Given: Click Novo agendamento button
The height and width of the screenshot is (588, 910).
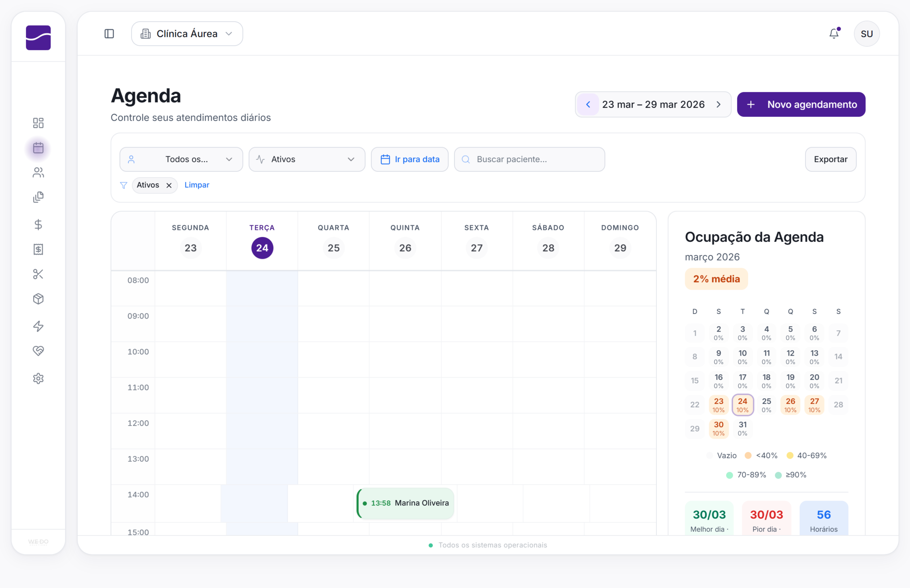Looking at the screenshot, I should [x=801, y=104].
